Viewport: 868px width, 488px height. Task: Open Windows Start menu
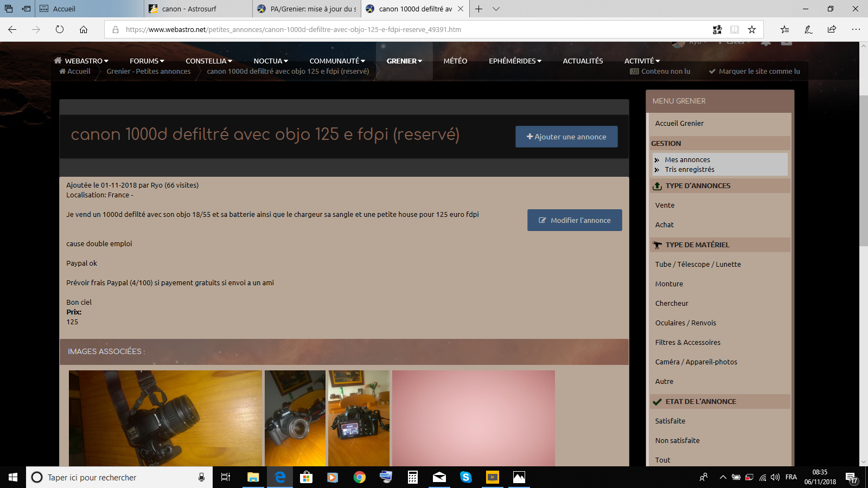click(13, 477)
